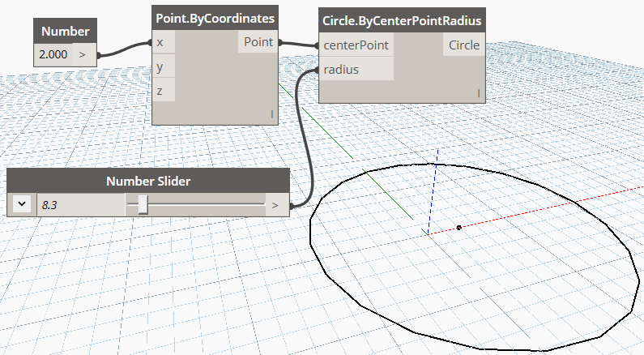The image size is (644, 355).
Task: Select the x input port
Action: tap(164, 42)
